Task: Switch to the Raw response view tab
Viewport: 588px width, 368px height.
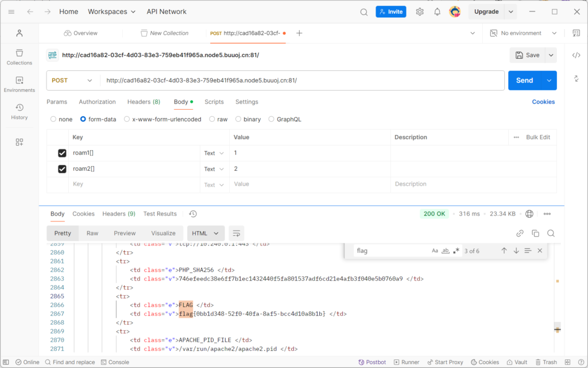Action: (x=92, y=233)
